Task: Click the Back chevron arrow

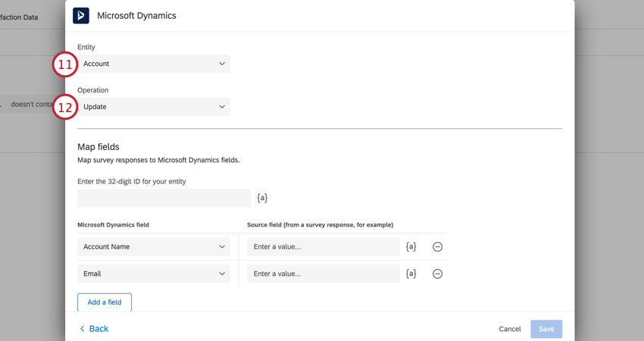Action: tap(82, 329)
